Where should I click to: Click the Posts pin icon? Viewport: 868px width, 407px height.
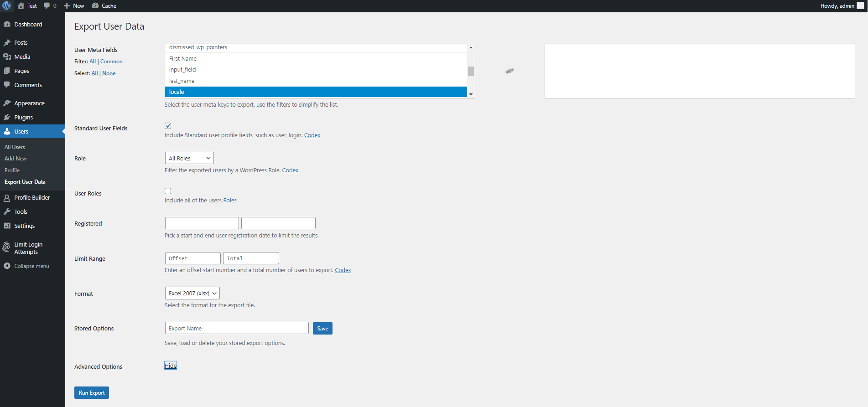pyautogui.click(x=7, y=42)
